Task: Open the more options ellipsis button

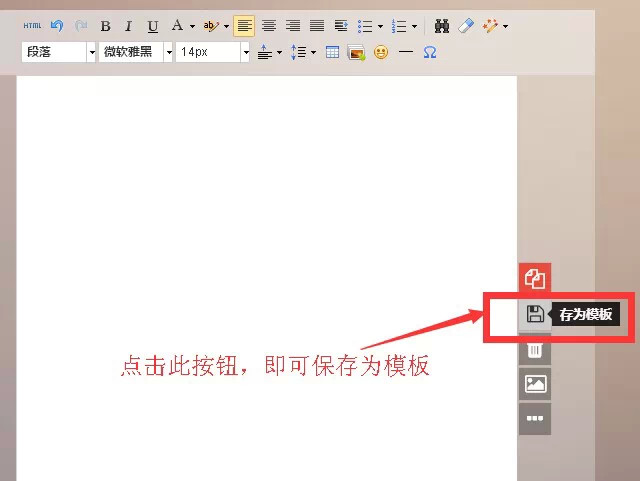Action: (535, 419)
